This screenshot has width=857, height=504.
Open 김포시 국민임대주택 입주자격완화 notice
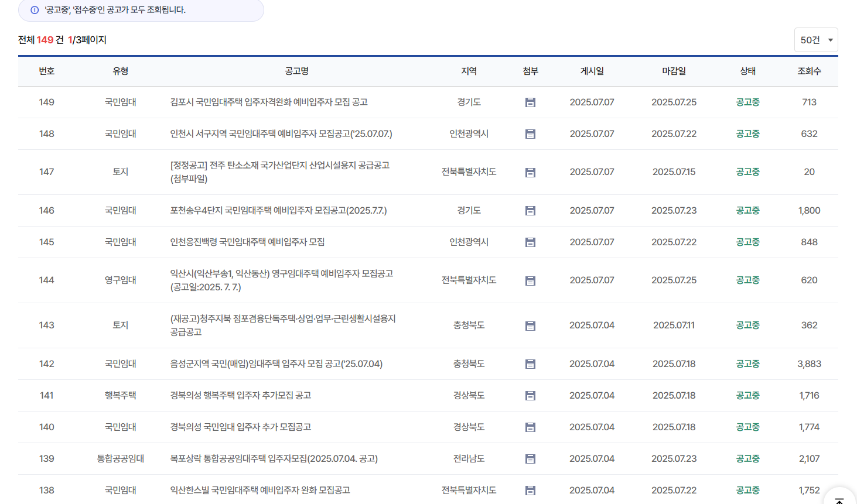269,102
